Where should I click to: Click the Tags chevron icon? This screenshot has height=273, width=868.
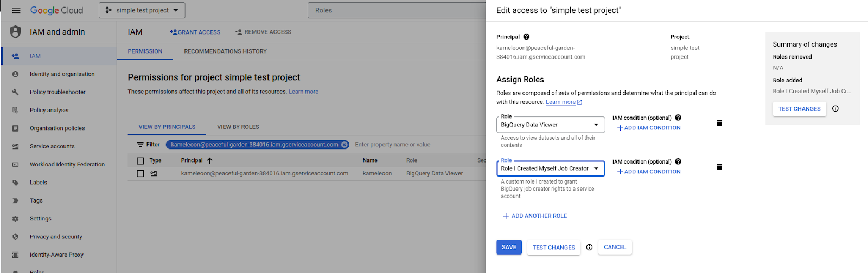tap(15, 200)
